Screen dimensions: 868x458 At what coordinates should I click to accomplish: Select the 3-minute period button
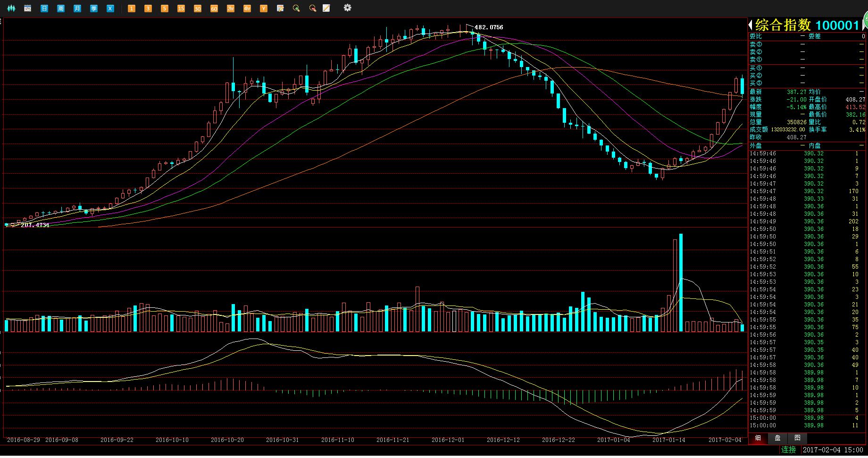pos(148,8)
